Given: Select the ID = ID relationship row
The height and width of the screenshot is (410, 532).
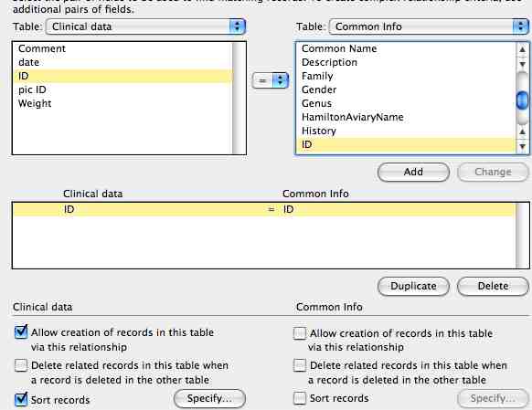Looking at the screenshot, I should pos(264,209).
